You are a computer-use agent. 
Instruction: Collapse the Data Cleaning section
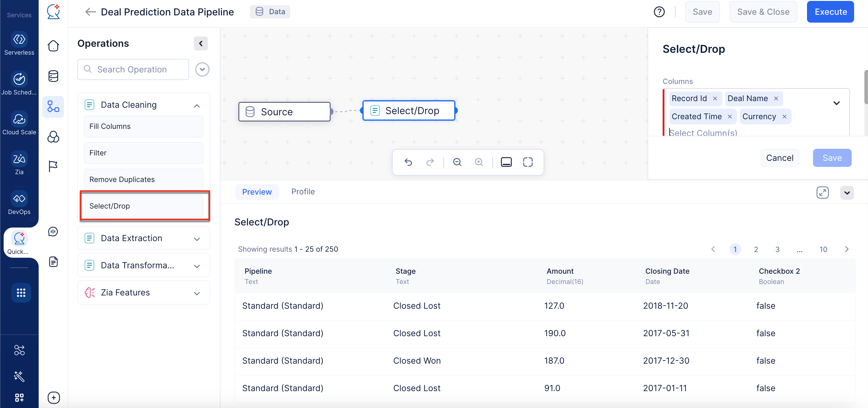tap(197, 106)
